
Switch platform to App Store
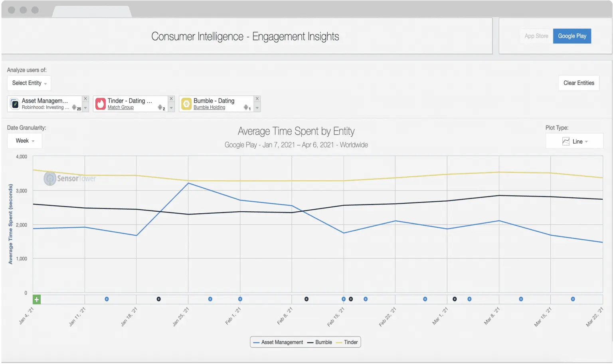pyautogui.click(x=536, y=36)
